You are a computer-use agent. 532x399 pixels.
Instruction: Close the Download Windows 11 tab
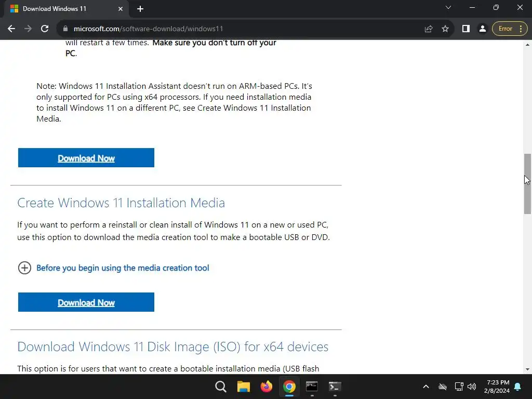[x=121, y=9]
